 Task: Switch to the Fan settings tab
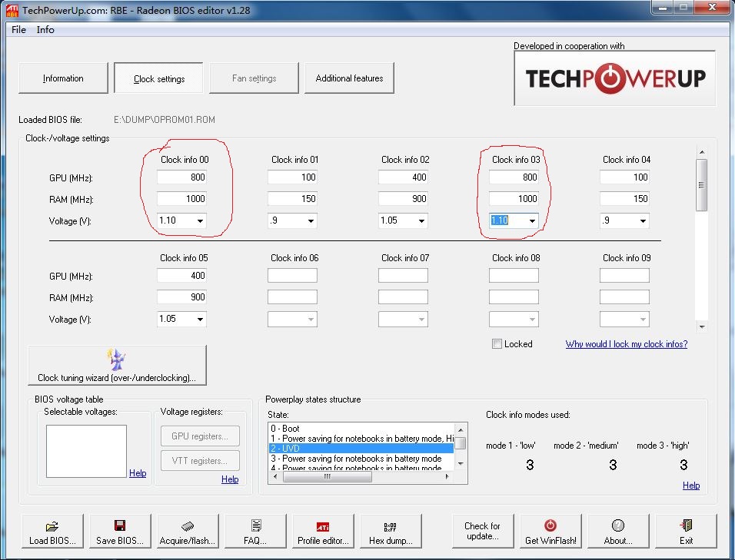(254, 78)
